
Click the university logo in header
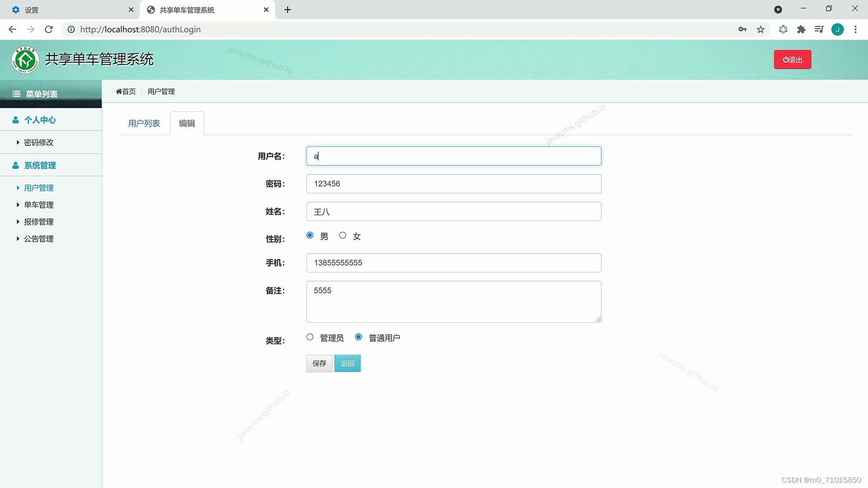pos(25,60)
